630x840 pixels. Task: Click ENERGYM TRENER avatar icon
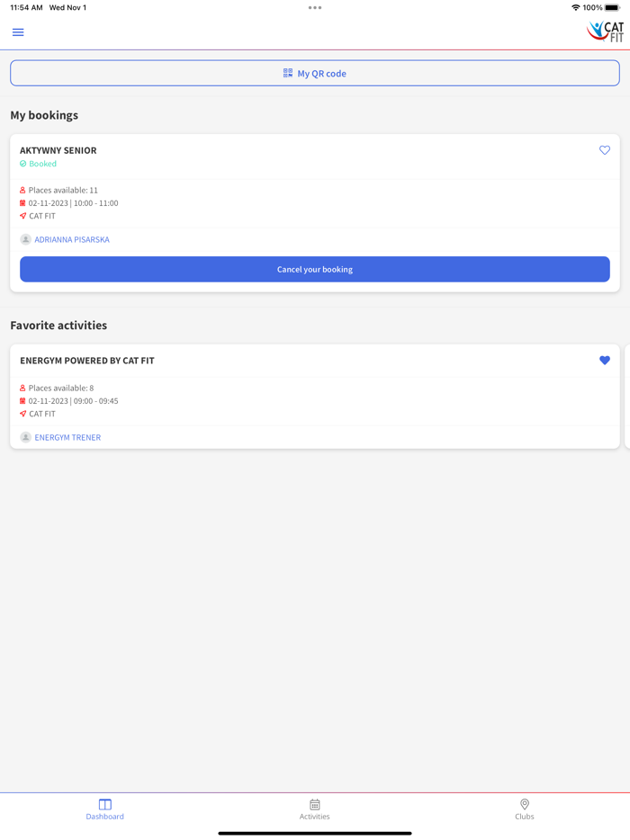[25, 437]
